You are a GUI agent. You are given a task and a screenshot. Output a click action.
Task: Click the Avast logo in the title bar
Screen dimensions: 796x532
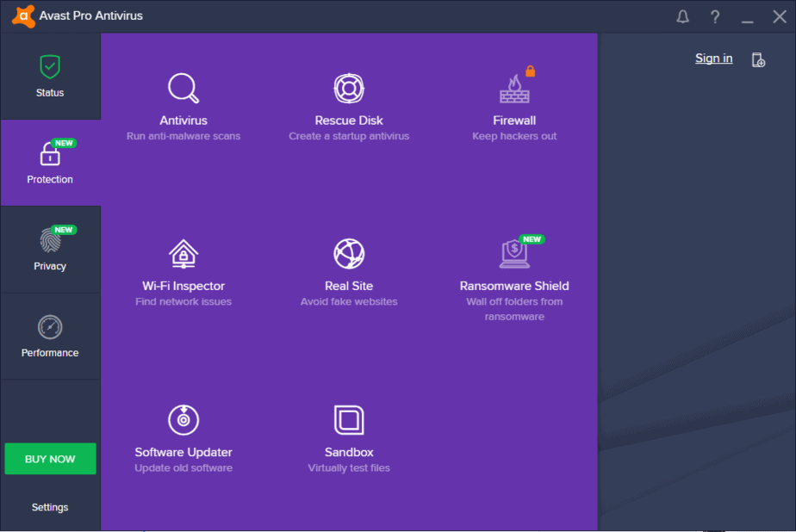point(22,15)
